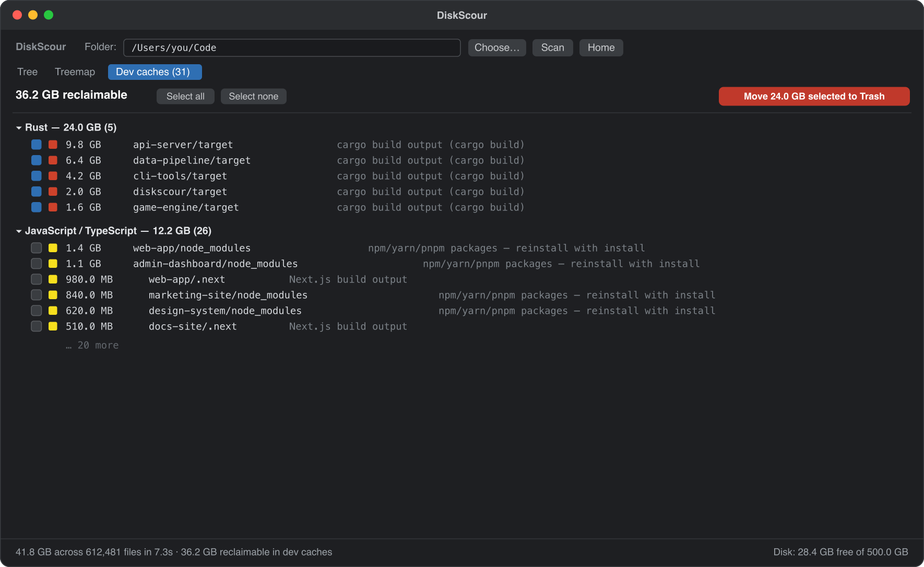Open the Dev caches (31) tab
This screenshot has height=567, width=924.
155,72
